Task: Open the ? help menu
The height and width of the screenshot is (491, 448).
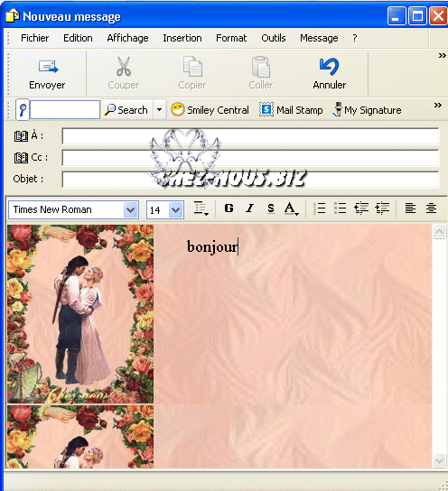Action: click(x=355, y=38)
